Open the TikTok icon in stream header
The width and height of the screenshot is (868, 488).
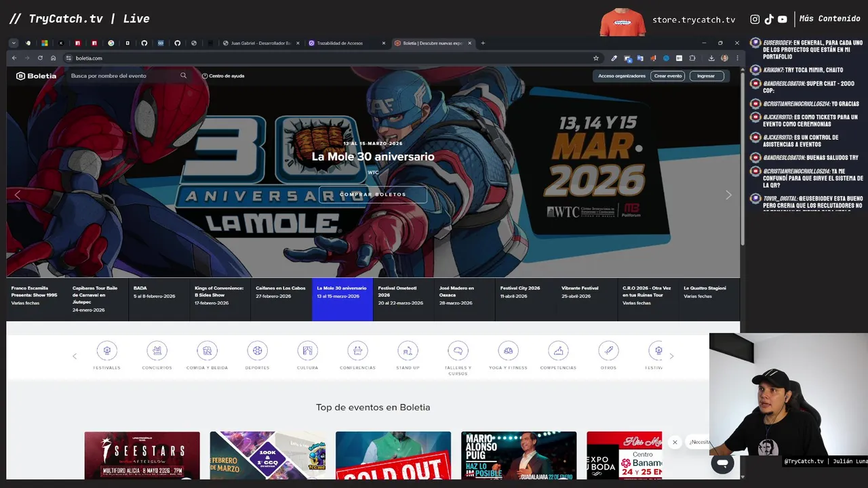769,20
